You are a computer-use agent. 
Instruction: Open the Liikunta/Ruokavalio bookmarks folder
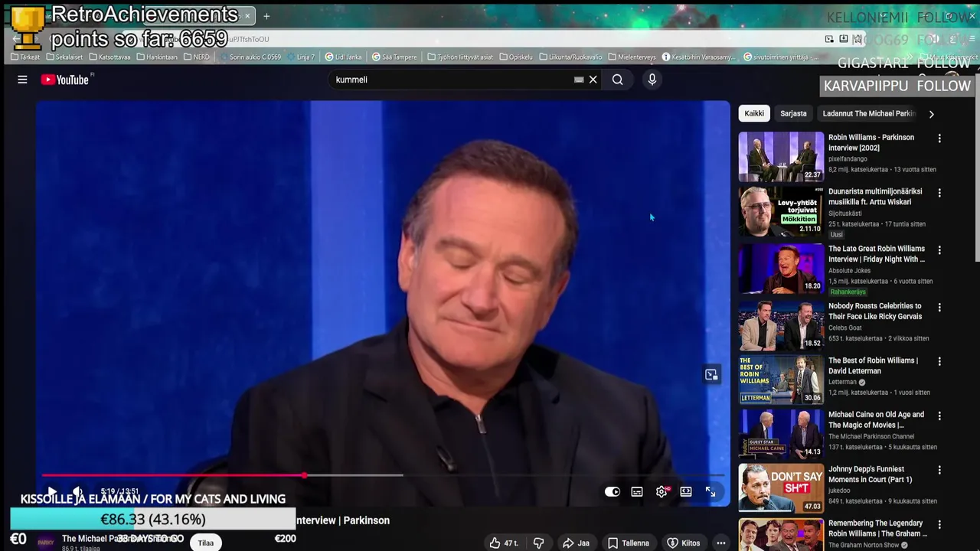[570, 57]
